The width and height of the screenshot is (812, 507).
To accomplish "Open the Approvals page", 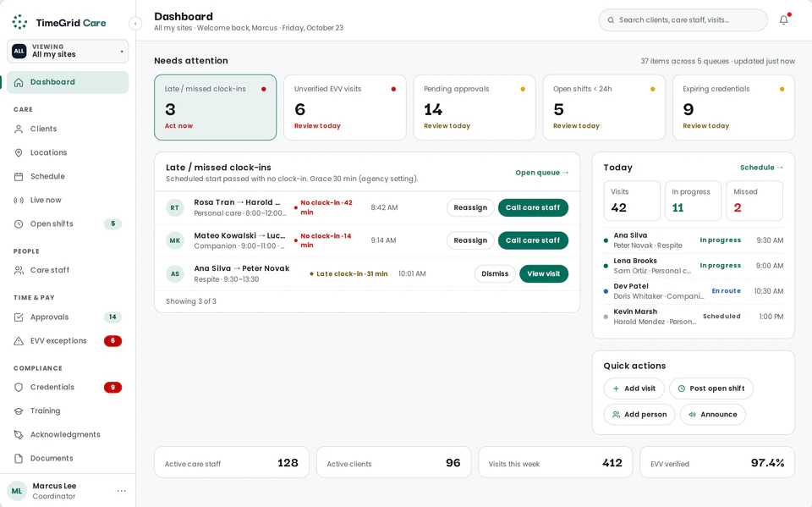I will point(68,317).
